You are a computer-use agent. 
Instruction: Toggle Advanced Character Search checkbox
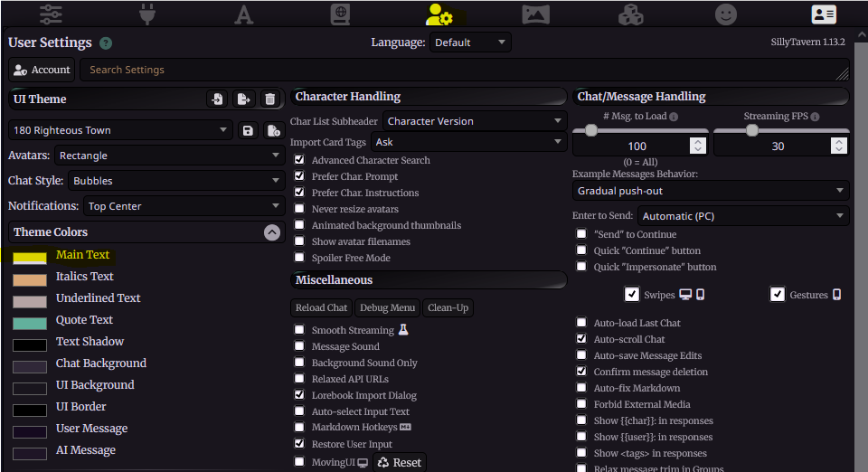point(299,160)
